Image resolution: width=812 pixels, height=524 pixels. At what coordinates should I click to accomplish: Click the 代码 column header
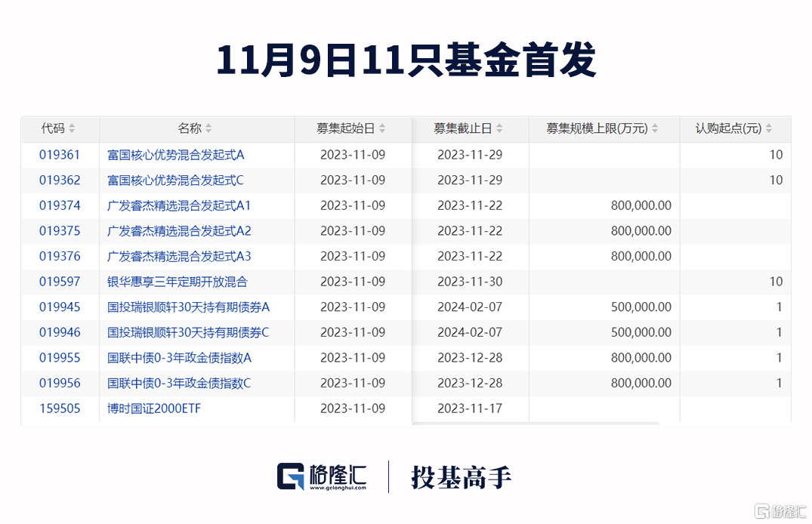(x=53, y=129)
